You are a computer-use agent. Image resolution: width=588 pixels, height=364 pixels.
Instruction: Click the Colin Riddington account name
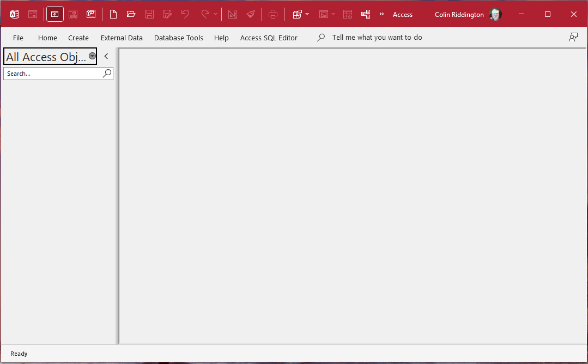click(x=459, y=15)
